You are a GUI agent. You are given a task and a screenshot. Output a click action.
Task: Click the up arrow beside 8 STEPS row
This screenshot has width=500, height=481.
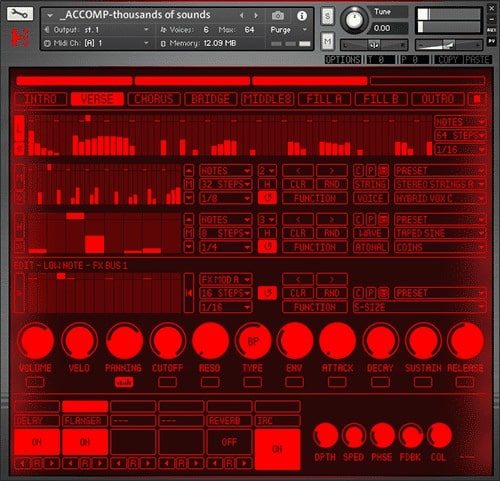tap(189, 220)
